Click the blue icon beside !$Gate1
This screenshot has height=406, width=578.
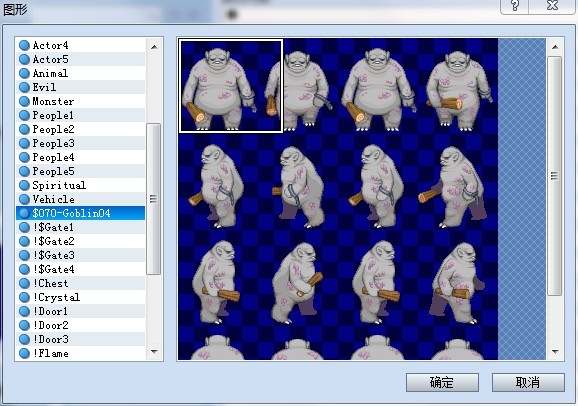[x=24, y=227]
